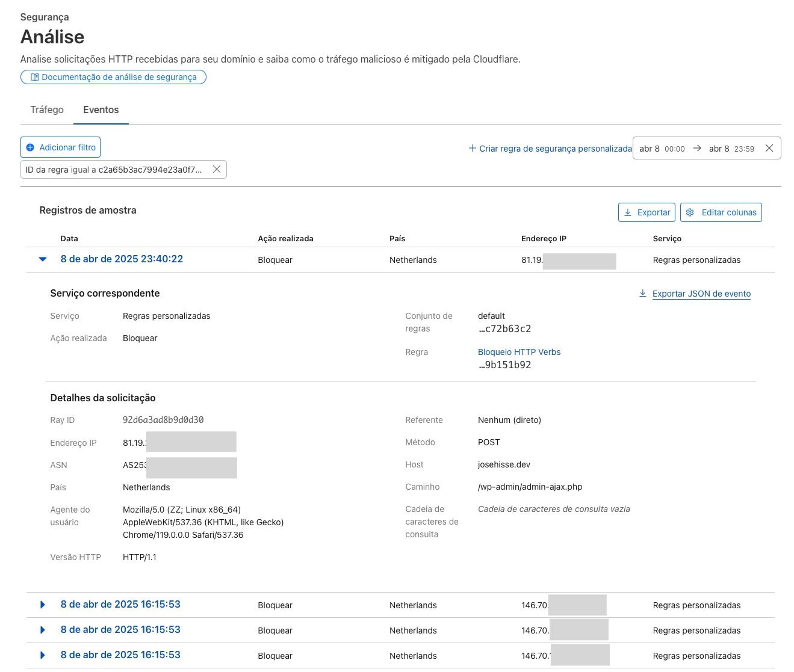Click the abr 8 00:00 start date
The image size is (794, 672).
[662, 149]
